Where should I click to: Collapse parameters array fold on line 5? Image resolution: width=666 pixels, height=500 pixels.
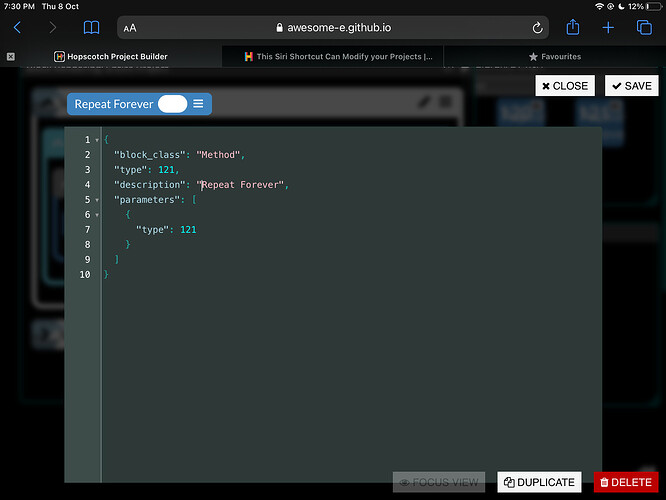(97, 200)
